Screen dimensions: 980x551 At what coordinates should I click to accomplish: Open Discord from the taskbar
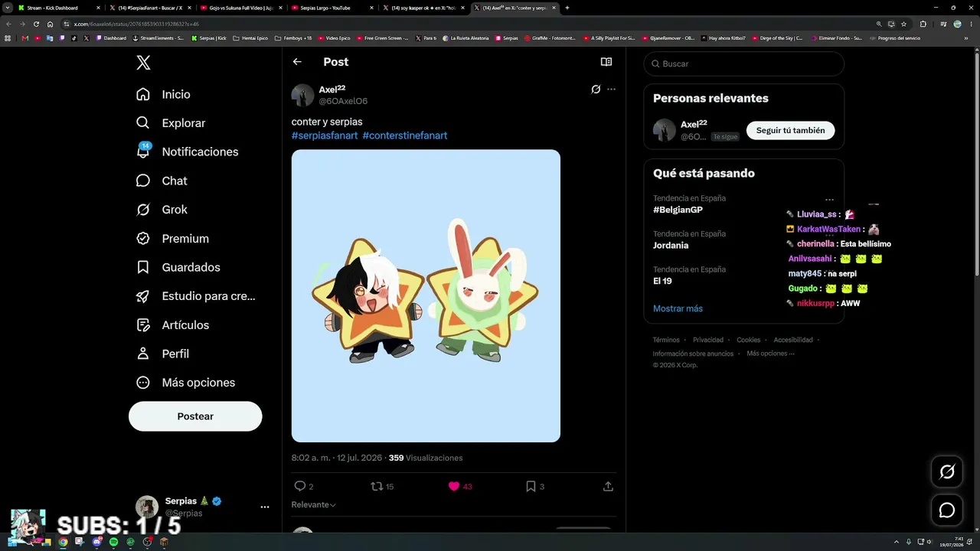click(96, 542)
